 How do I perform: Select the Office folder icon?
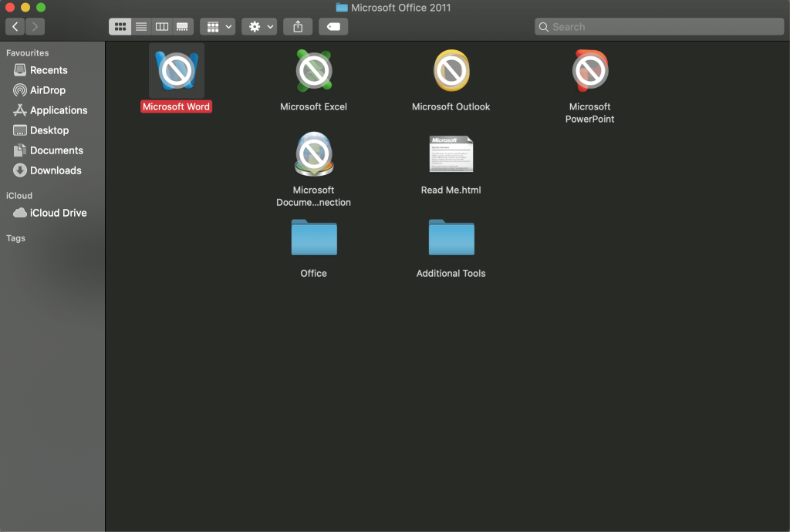[314, 237]
